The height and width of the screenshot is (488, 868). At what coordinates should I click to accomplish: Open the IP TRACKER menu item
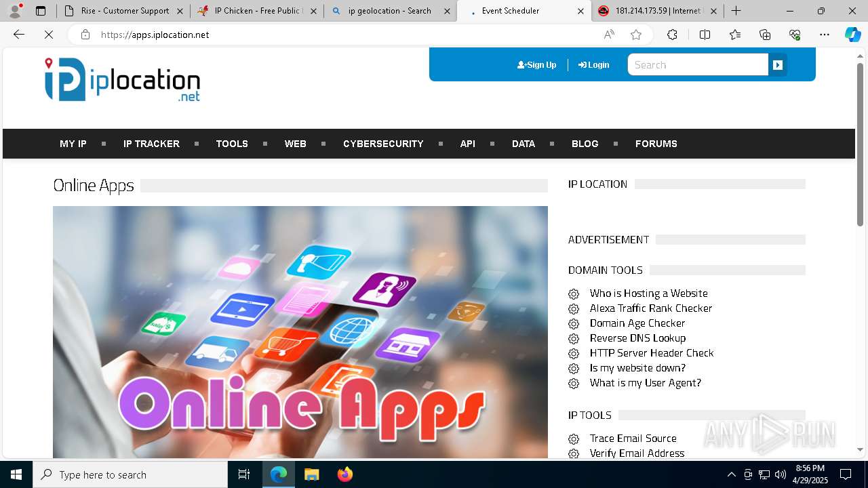tap(151, 144)
